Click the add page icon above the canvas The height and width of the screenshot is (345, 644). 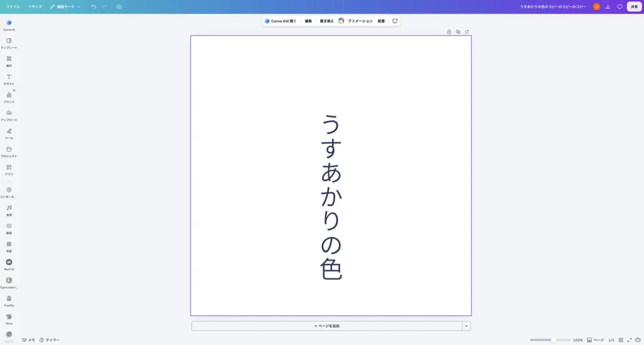(x=467, y=31)
